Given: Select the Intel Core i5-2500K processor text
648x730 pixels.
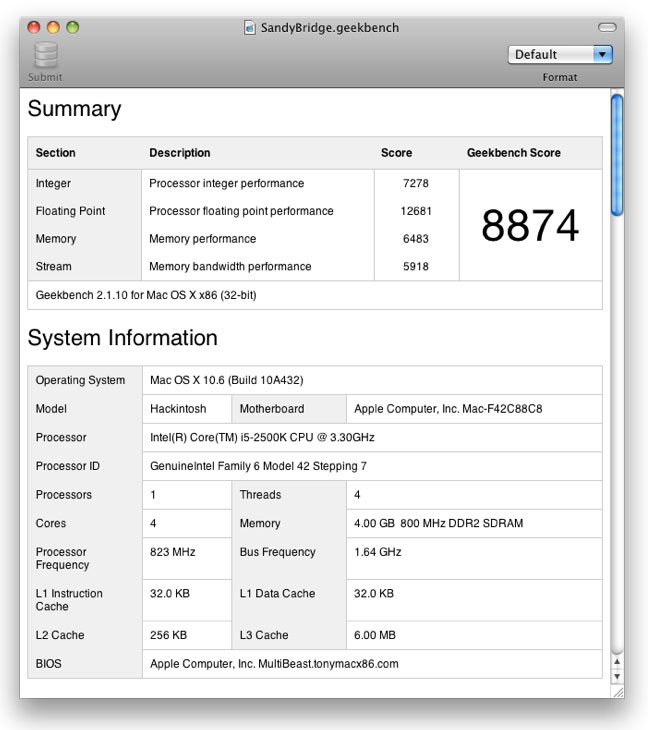Looking at the screenshot, I should point(262,437).
